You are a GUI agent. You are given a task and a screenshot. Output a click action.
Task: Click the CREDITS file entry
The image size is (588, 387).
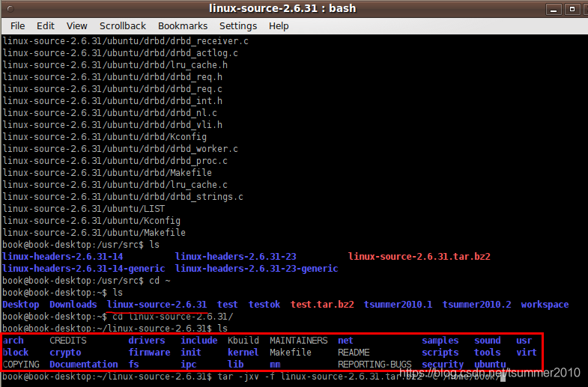pos(68,341)
